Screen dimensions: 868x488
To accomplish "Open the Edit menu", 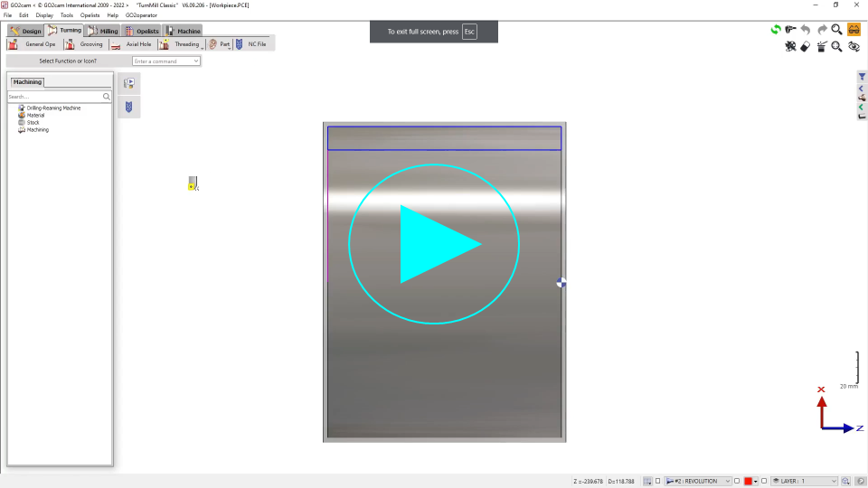I will (x=24, y=15).
